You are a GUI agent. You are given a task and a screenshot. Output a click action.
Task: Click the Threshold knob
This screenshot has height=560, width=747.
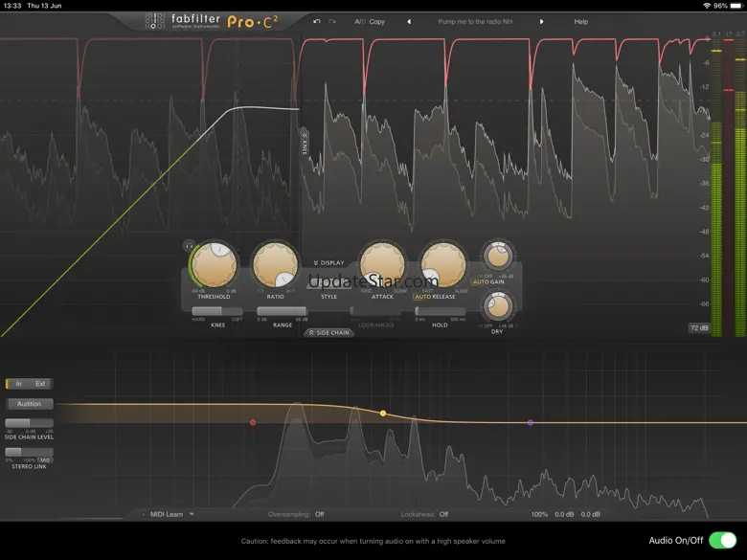coord(215,265)
